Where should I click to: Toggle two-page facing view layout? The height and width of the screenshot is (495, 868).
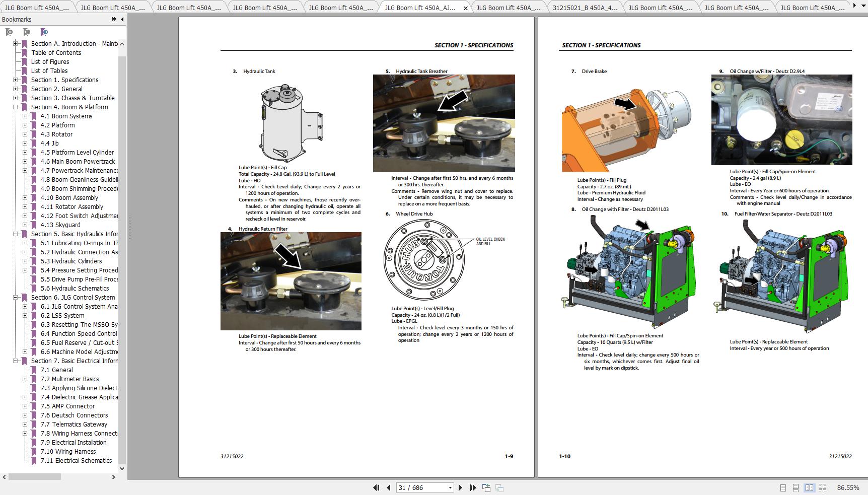(809, 487)
